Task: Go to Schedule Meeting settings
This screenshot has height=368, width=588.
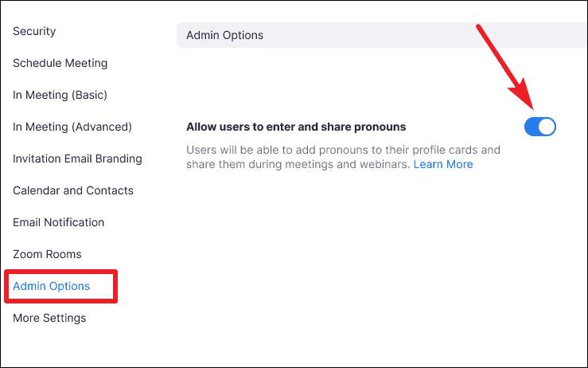Action: [x=60, y=63]
